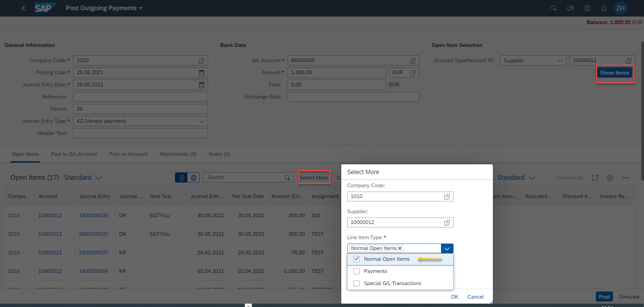Open table settings gear icon
This screenshot has width=644, height=307.
610,178
